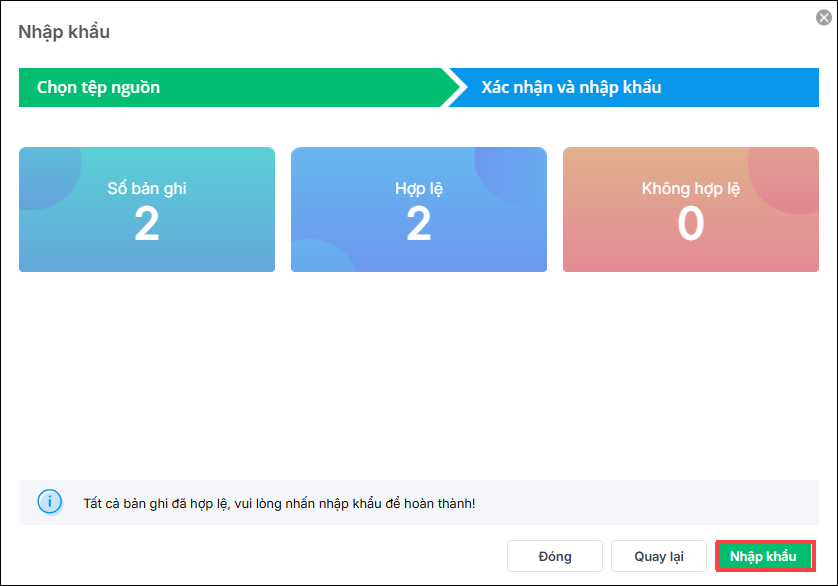Click the Nhập khẩu dialog title
838x586 pixels.
64,32
